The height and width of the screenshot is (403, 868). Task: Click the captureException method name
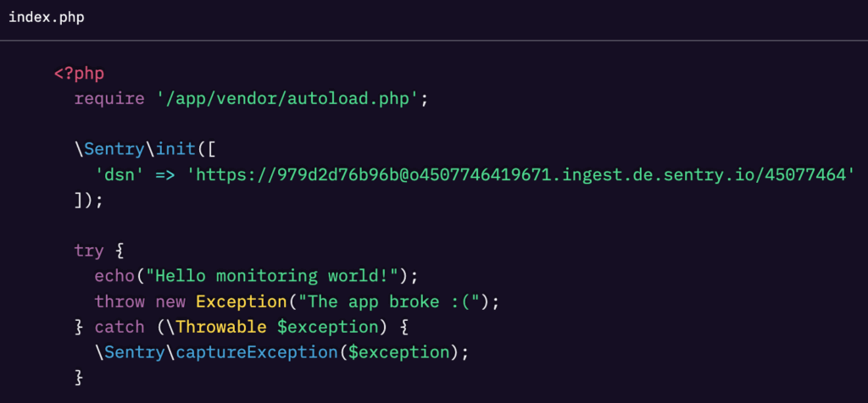[x=256, y=351]
